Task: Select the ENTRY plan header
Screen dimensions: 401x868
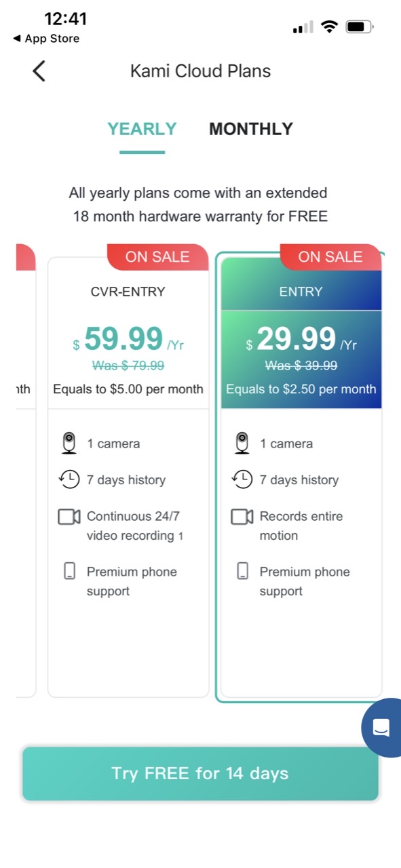Action: coord(301,292)
